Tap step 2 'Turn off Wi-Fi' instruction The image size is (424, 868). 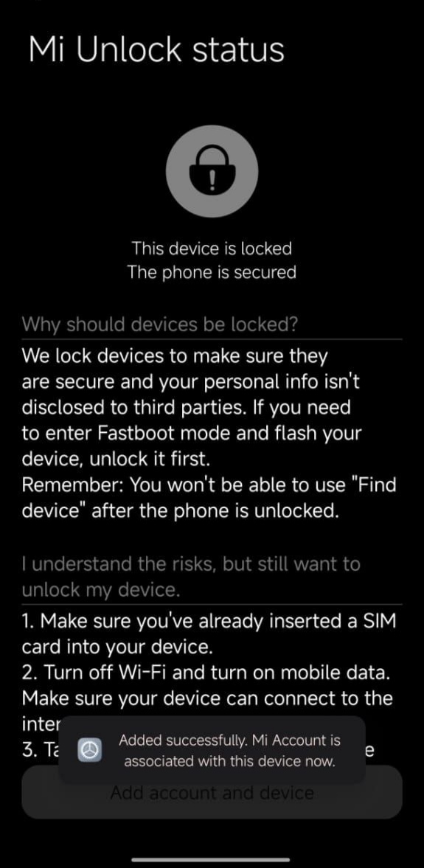click(205, 673)
